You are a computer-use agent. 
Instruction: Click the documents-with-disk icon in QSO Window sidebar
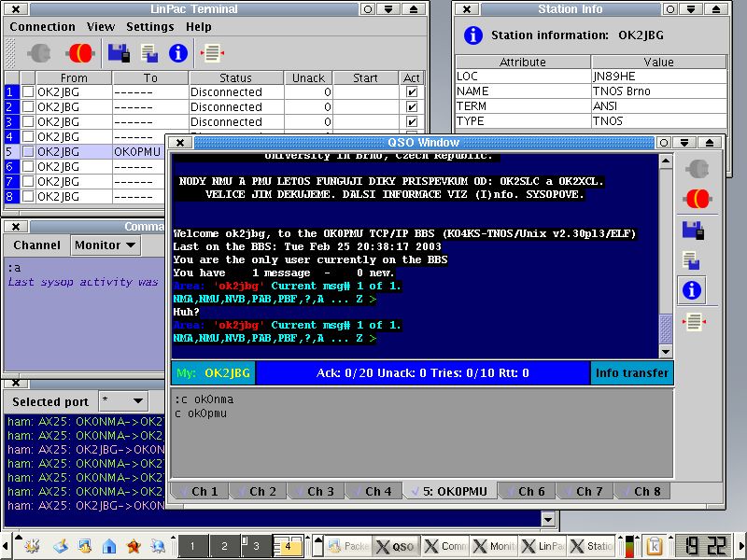[x=692, y=261]
